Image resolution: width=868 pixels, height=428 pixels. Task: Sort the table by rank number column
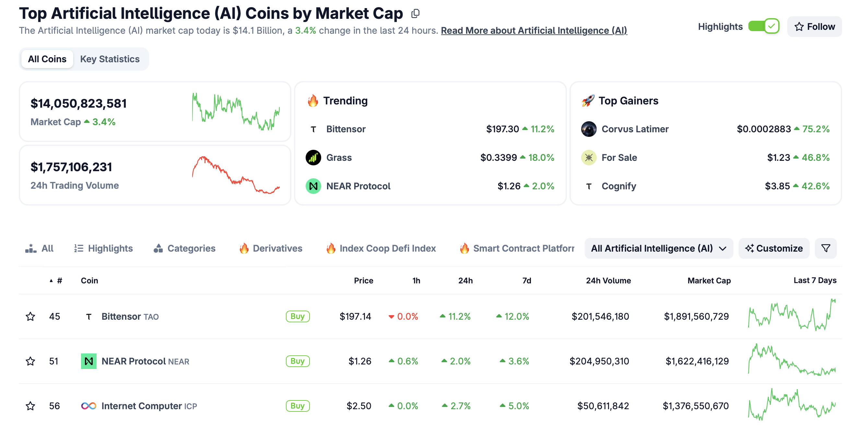click(x=59, y=281)
